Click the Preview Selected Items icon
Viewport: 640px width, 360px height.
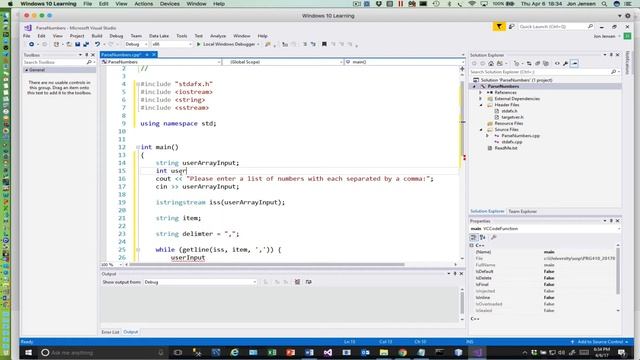click(x=574, y=64)
